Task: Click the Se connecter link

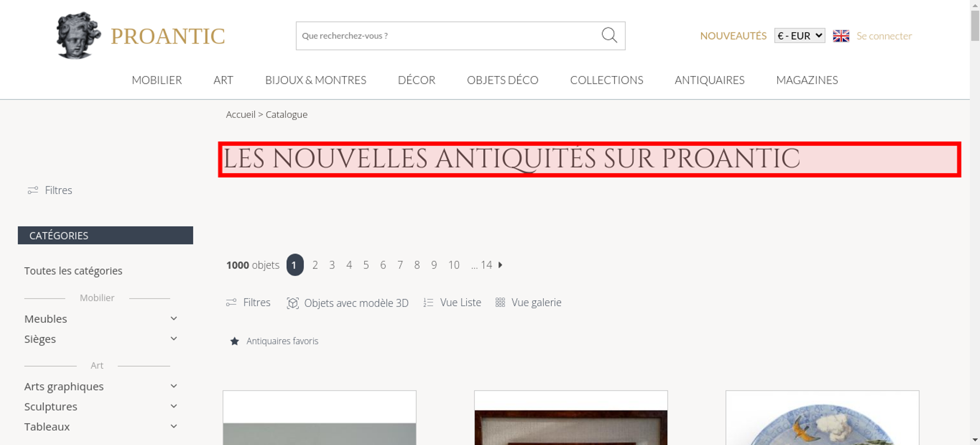Action: click(884, 36)
